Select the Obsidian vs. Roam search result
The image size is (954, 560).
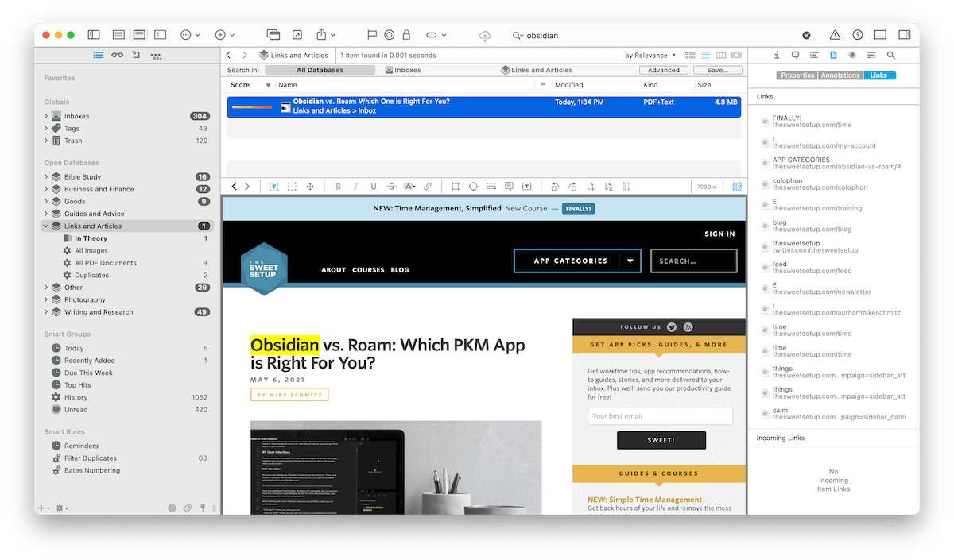[484, 106]
